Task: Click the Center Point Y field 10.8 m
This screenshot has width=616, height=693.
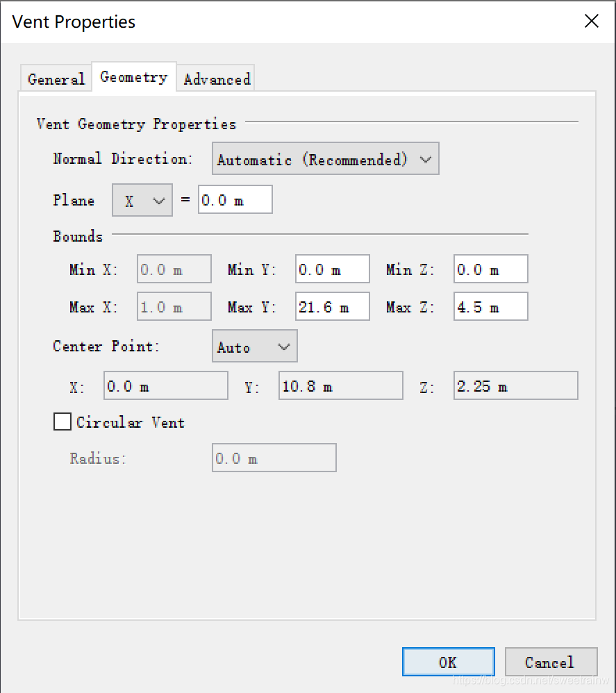Action: (x=341, y=385)
